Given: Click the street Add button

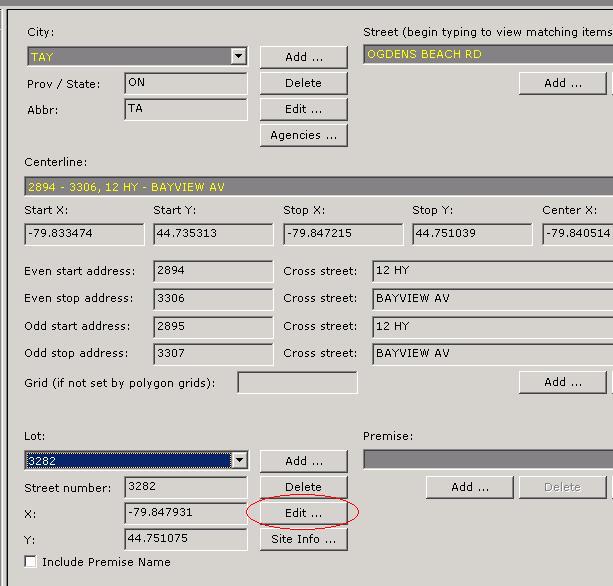Looking at the screenshot, I should [x=562, y=83].
